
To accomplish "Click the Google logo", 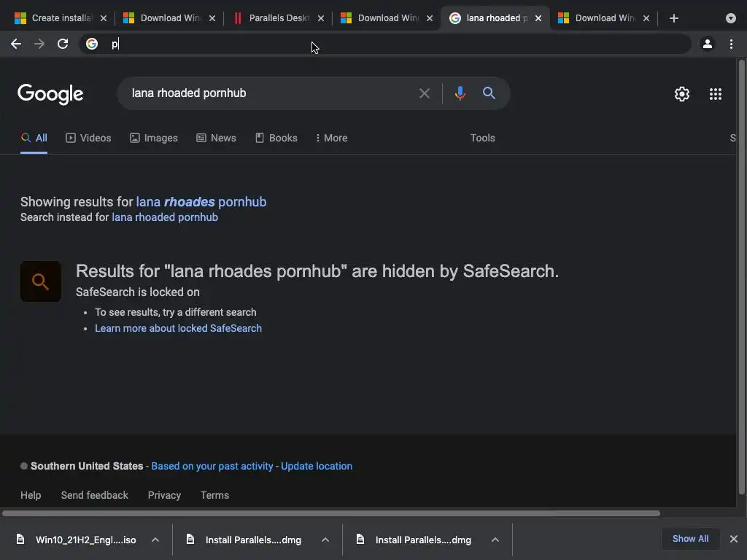I will click(50, 94).
